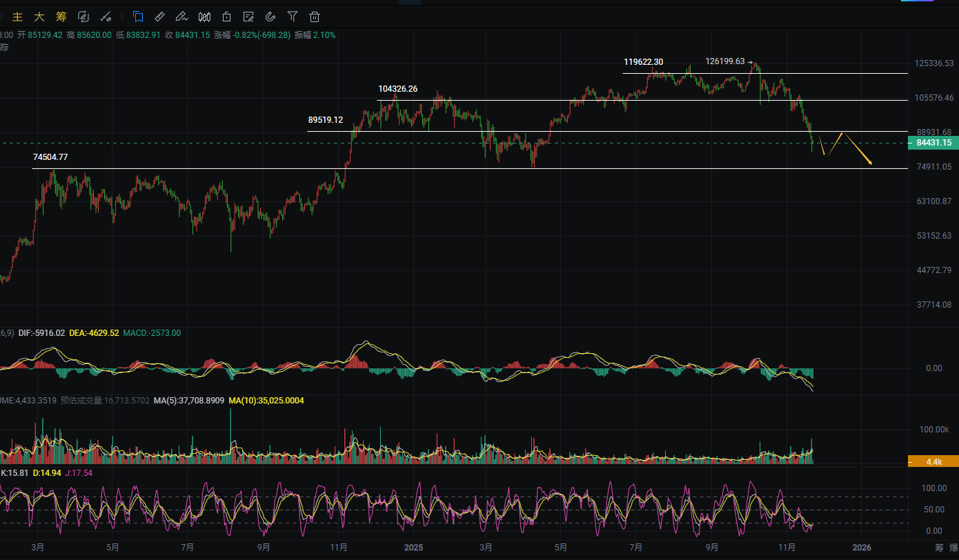Toggle the magnet snap tool
Screen dimensions: 959x560
tap(270, 17)
